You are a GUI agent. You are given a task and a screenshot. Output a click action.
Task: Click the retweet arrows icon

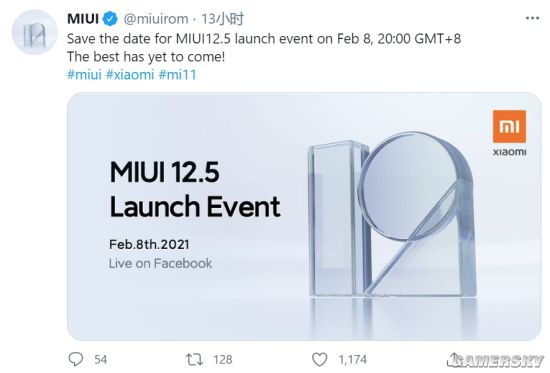tap(194, 359)
